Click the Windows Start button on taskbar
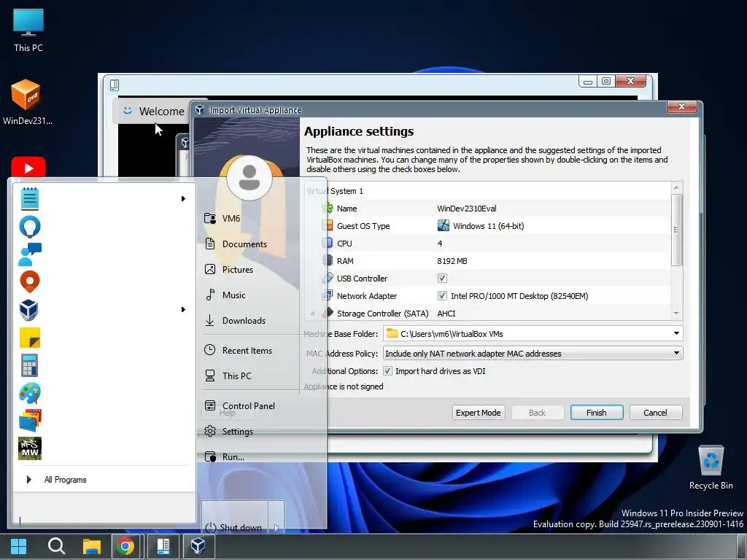The width and height of the screenshot is (747, 560). tap(18, 546)
